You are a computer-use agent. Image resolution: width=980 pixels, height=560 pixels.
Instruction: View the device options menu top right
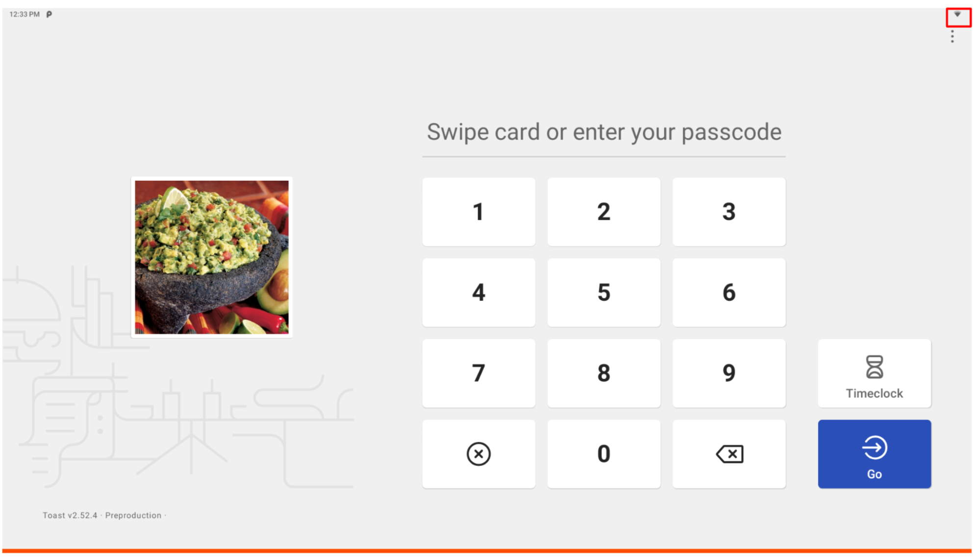[x=952, y=37]
